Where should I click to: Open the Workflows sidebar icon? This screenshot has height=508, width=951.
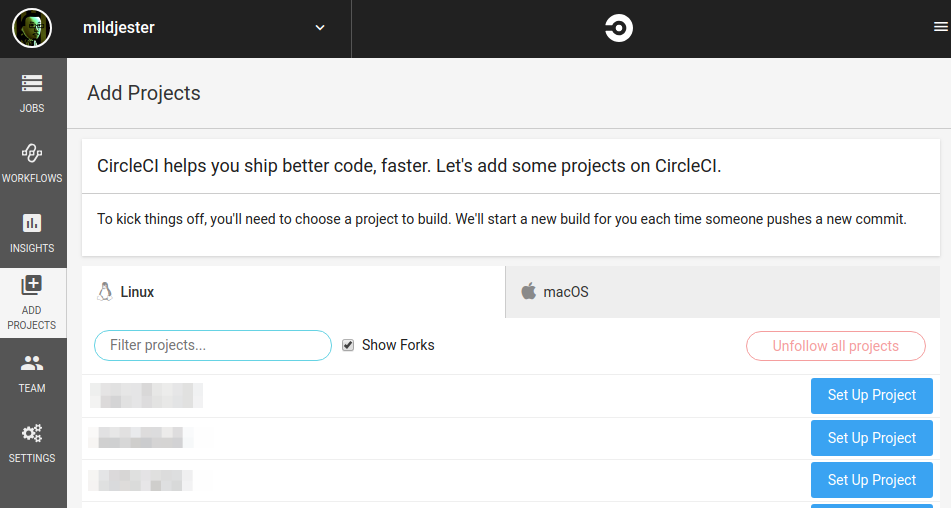coord(32,153)
